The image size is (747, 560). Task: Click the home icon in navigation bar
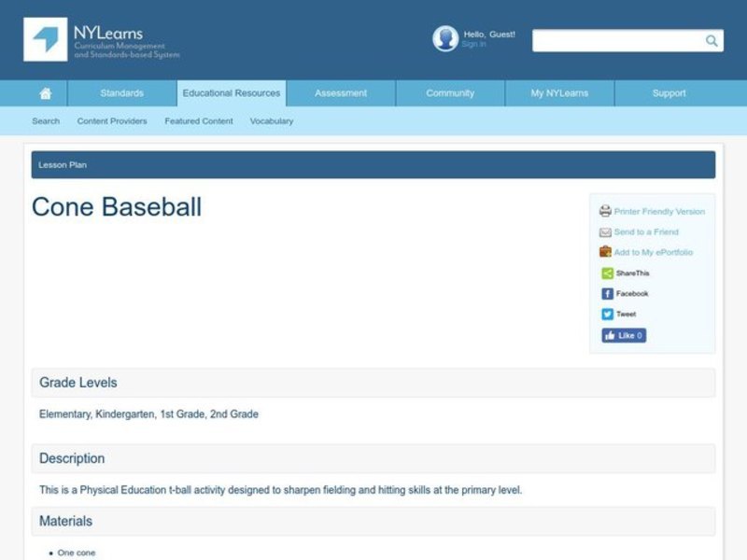tap(45, 92)
